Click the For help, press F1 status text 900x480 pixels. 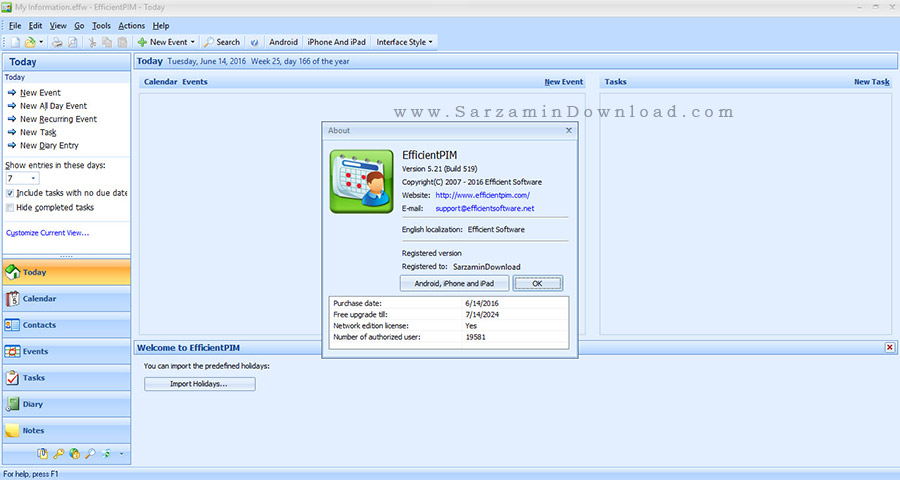point(31,474)
